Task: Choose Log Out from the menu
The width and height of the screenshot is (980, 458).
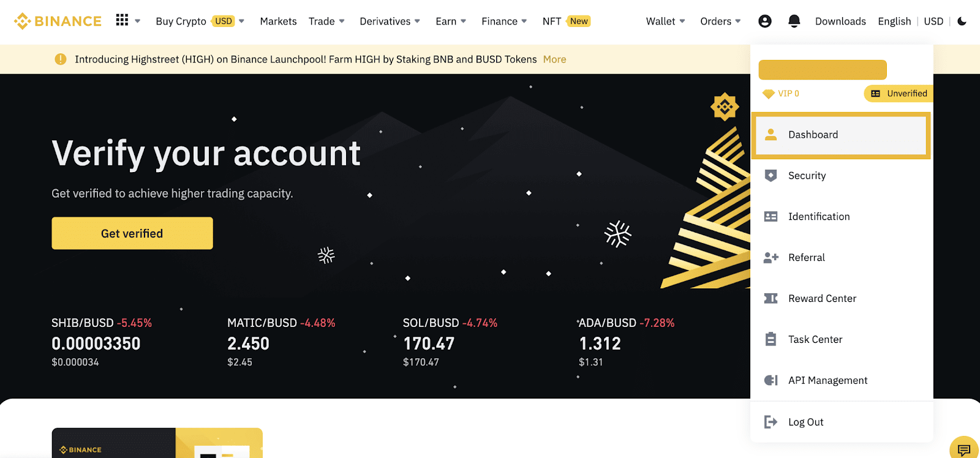Action: coord(842,421)
